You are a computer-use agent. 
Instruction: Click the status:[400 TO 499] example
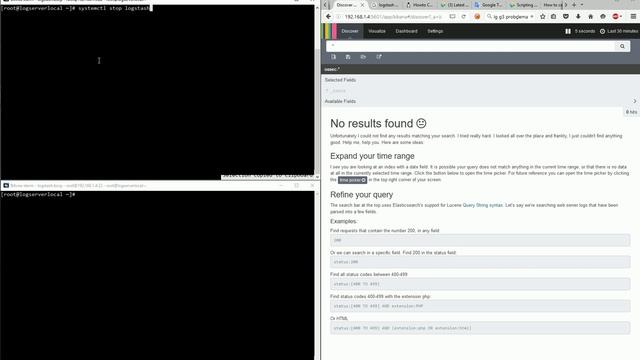[x=480, y=284]
